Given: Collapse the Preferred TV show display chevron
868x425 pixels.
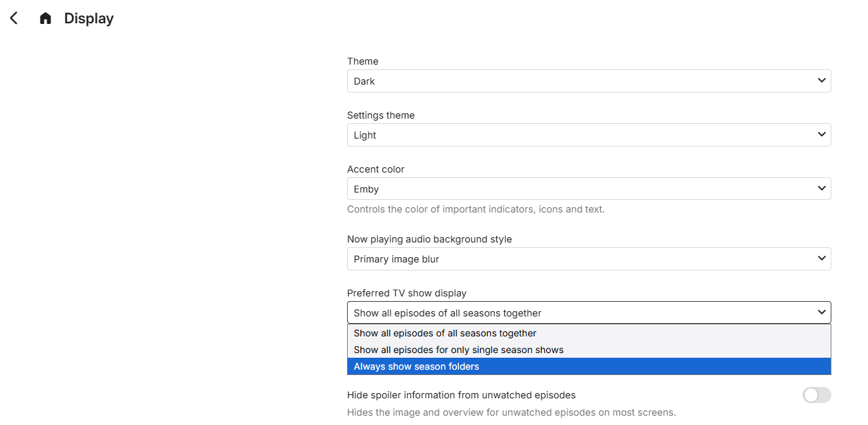Looking at the screenshot, I should pos(821,312).
